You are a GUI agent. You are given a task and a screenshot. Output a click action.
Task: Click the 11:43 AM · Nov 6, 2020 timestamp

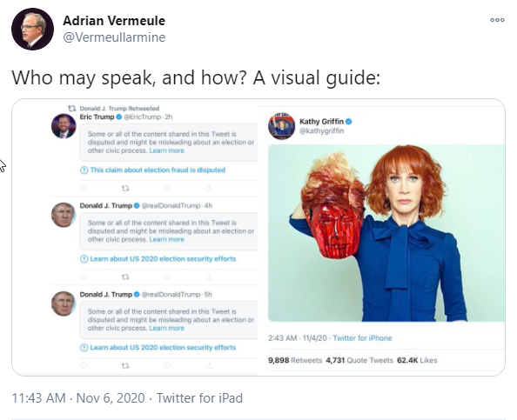pyautogui.click(x=78, y=398)
